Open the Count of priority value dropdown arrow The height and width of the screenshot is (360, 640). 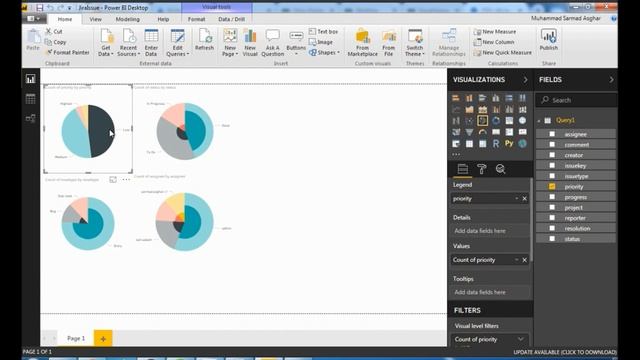(517, 260)
